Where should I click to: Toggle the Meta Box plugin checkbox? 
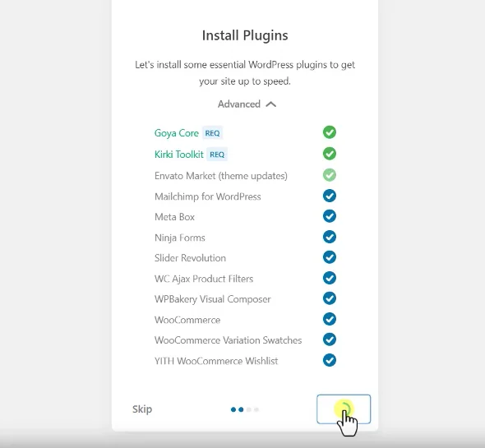[330, 216]
